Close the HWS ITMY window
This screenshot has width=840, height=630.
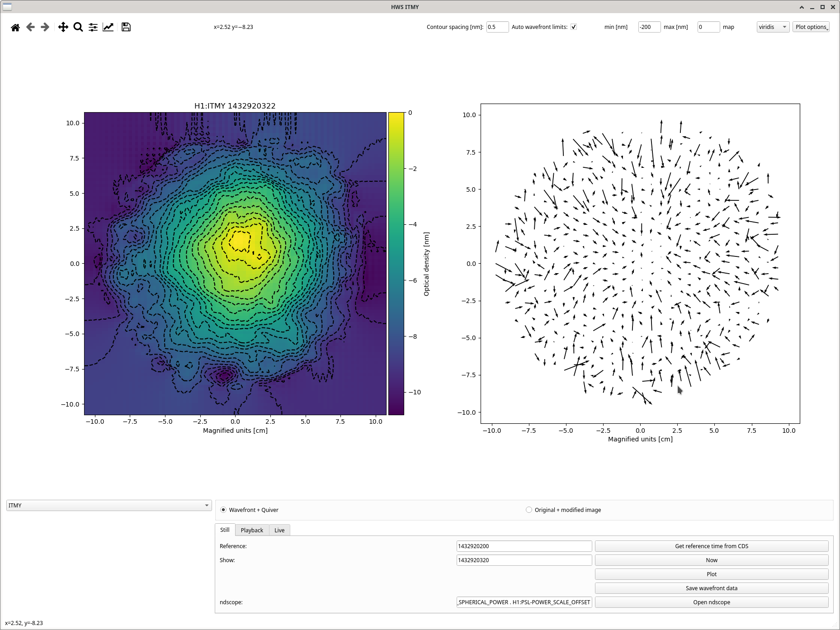coord(833,7)
